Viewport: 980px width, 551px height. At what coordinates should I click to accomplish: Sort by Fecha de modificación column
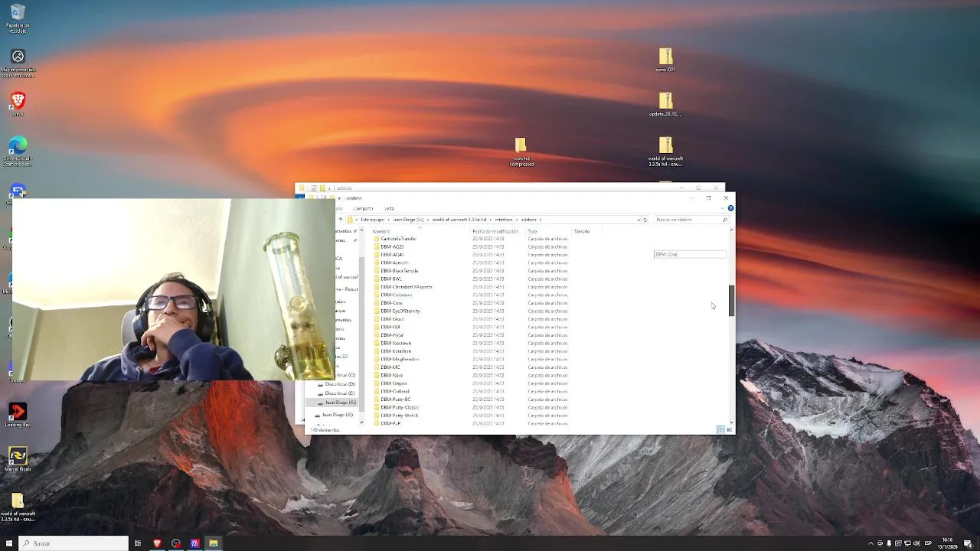click(495, 231)
